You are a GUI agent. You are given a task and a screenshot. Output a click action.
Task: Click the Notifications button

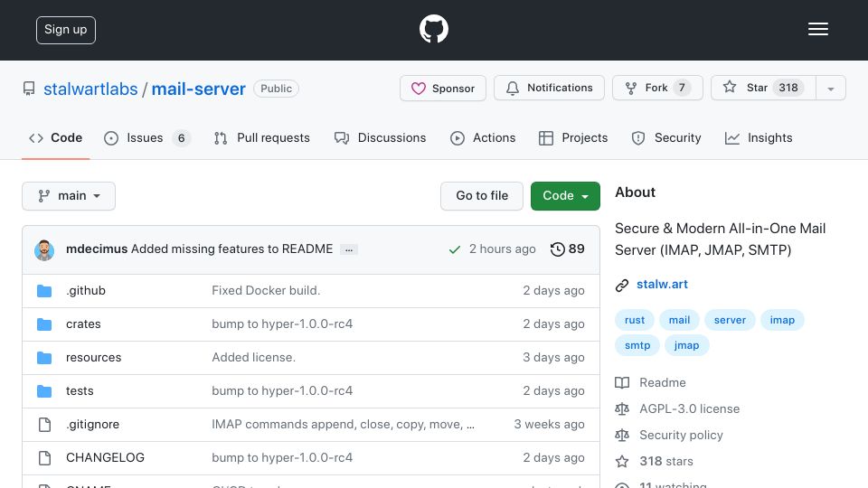coord(549,88)
